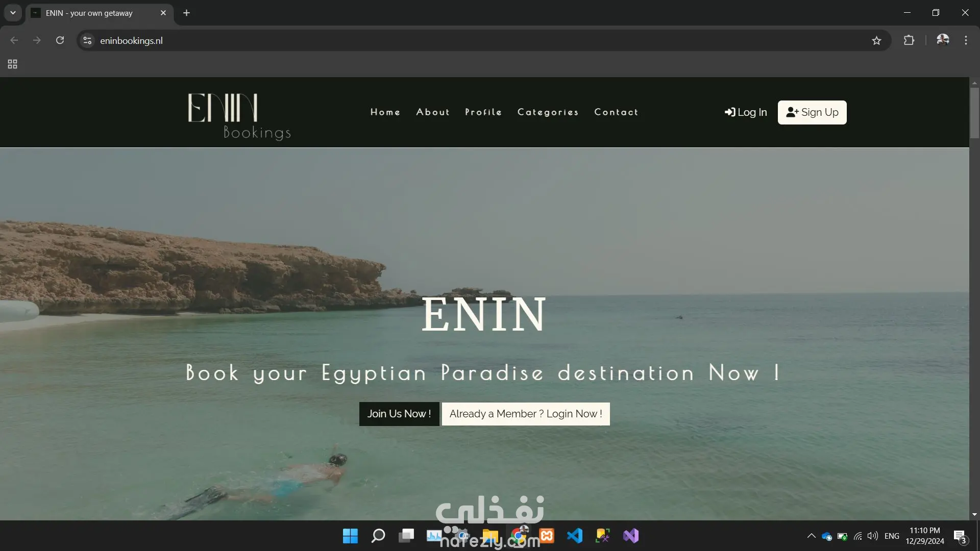Open Windows Start menu

[x=350, y=536]
